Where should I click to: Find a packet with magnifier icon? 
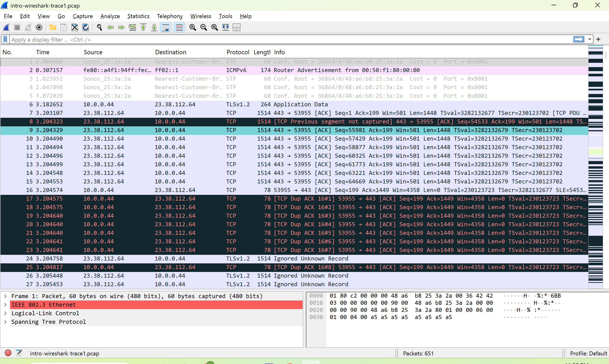click(x=99, y=27)
